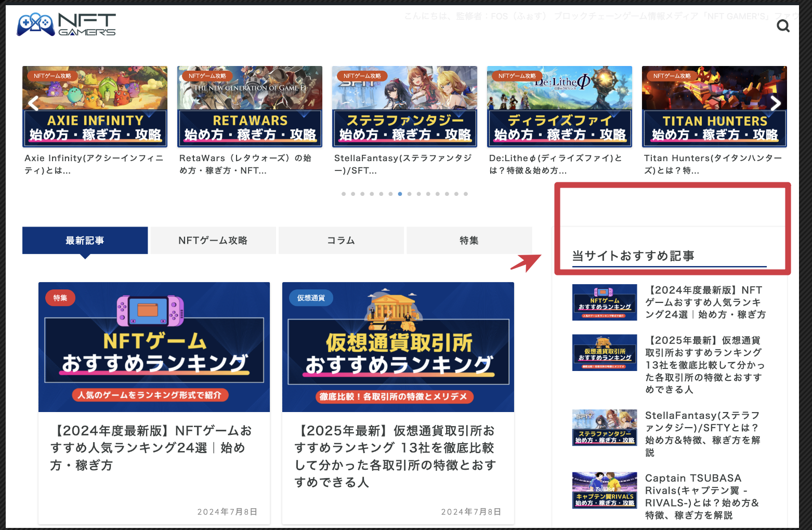Advance carousel with the next arrow

776,103
